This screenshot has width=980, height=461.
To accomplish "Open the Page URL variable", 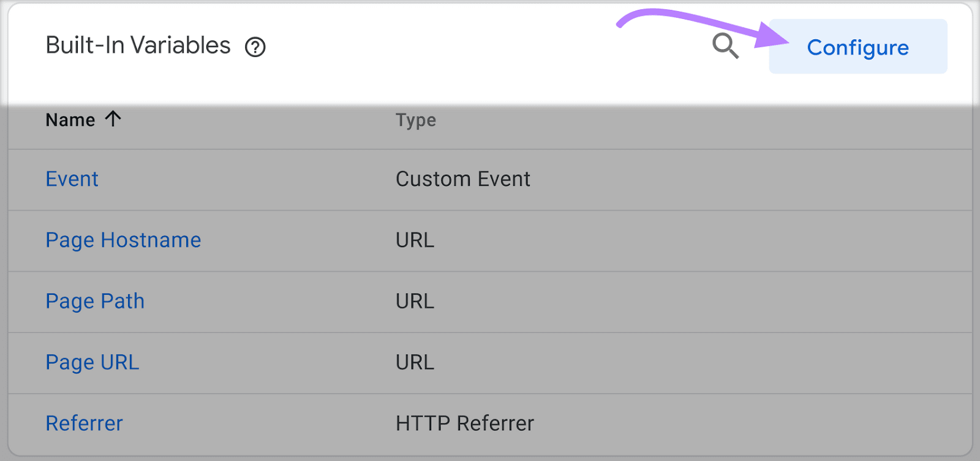I will [92, 362].
